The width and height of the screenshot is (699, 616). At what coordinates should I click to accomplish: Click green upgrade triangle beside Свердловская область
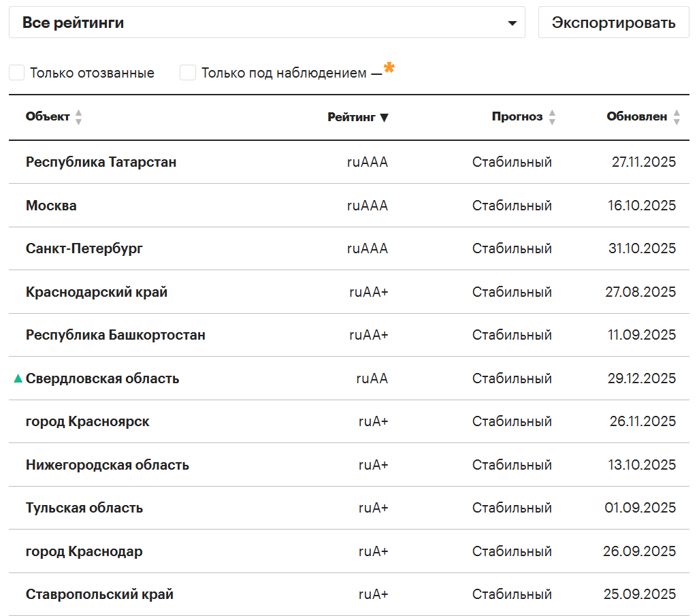18,378
